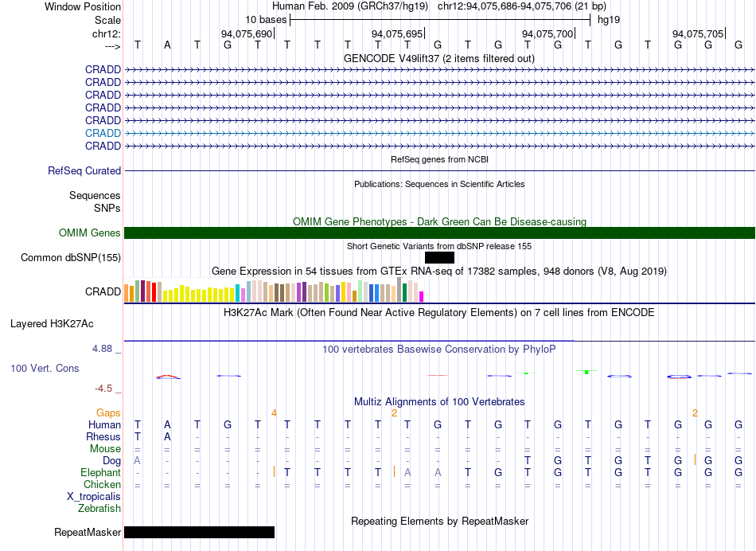Click the 'OMIM Genes' label
Screen dimensions: 756x551
89,233
